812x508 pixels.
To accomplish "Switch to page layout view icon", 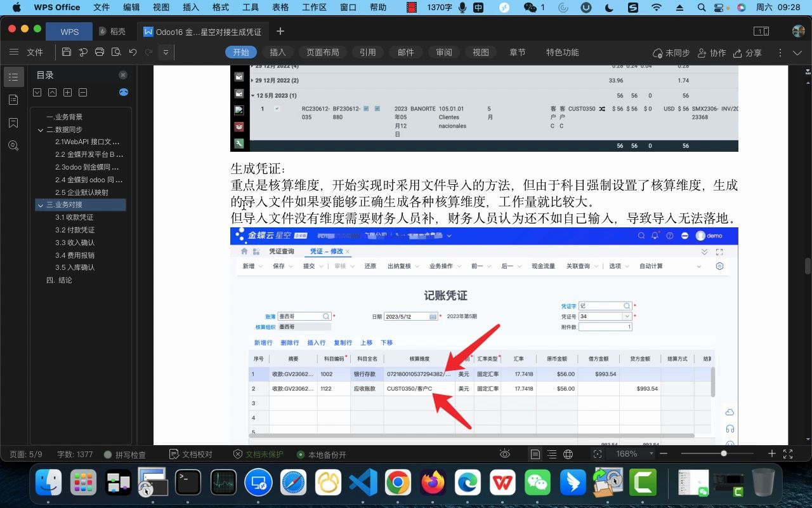I will coord(535,454).
